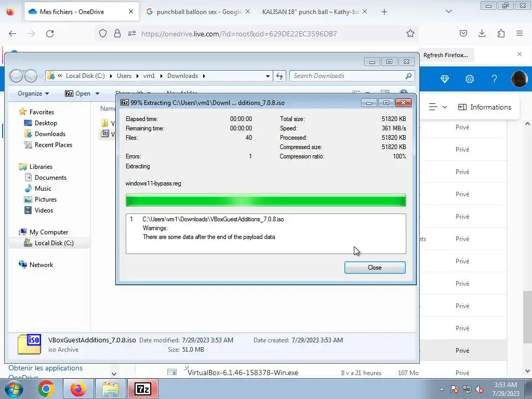Open OneDrive settings gear

tap(470, 79)
